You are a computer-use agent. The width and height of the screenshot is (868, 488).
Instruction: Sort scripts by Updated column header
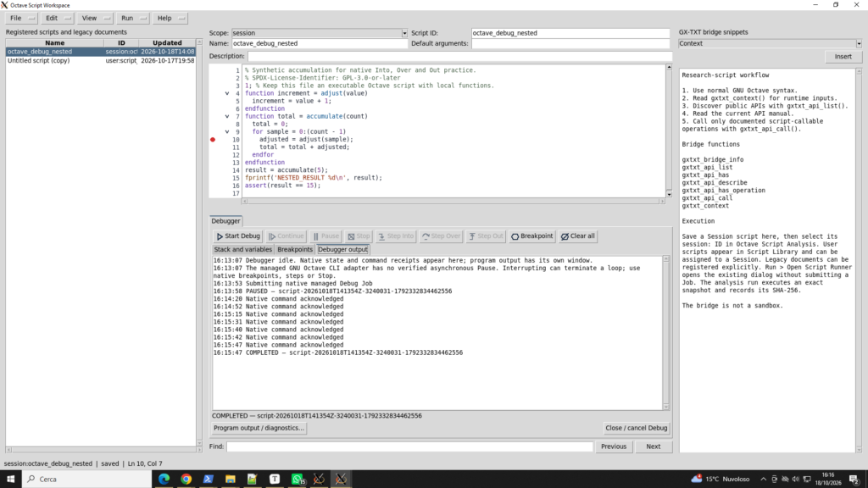click(167, 42)
